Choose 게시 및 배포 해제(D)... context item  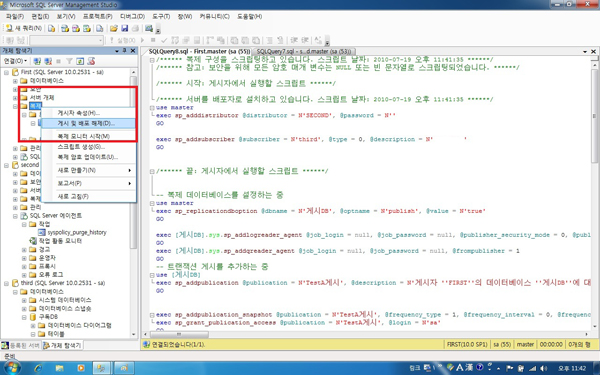click(x=88, y=123)
